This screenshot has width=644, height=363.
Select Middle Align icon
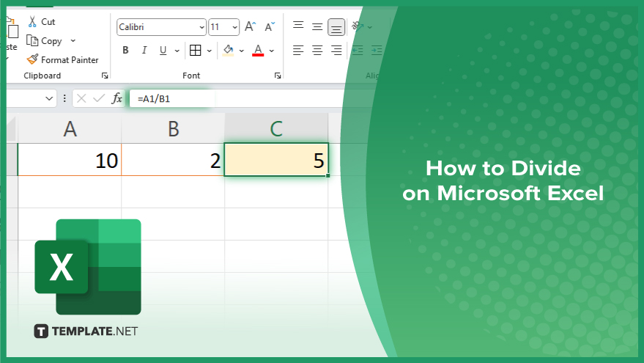tap(317, 26)
